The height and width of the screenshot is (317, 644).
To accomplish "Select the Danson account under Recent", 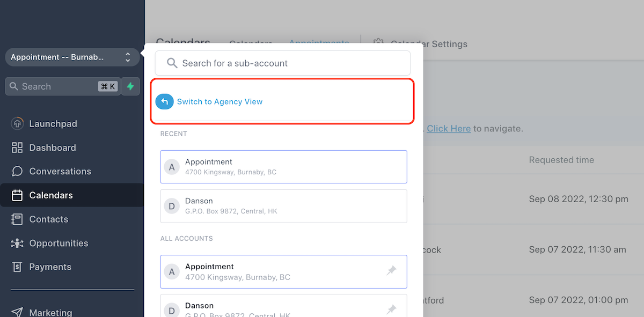I will click(x=283, y=205).
